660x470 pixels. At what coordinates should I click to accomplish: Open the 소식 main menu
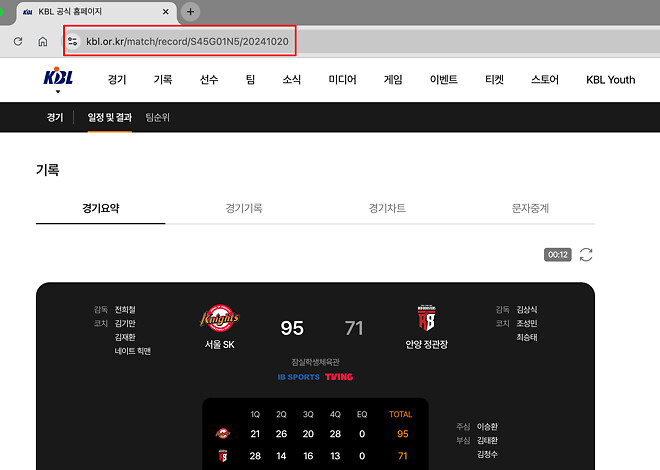tap(292, 80)
